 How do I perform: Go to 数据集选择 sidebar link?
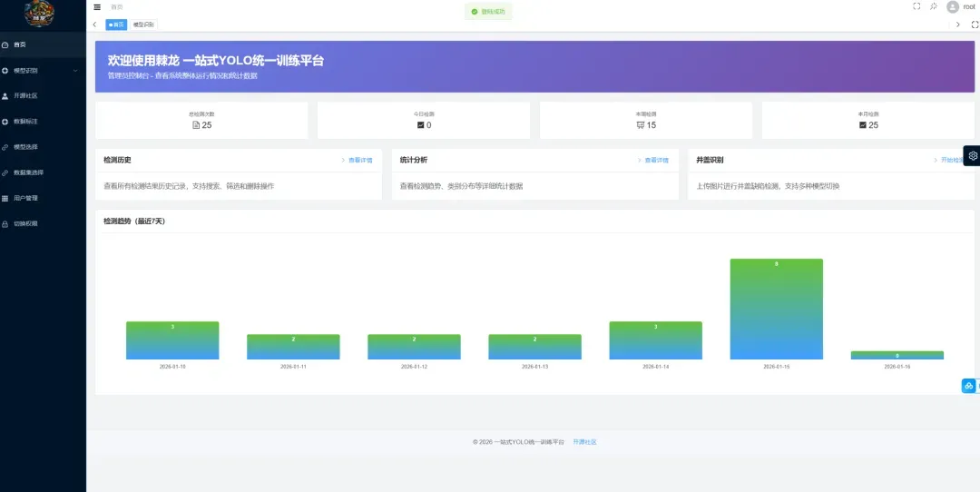44,172
